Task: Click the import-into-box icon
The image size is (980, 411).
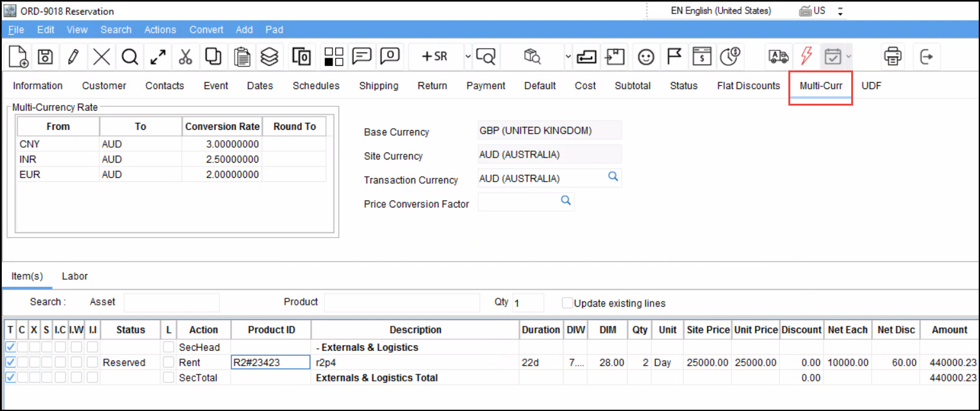Action: (x=615, y=56)
